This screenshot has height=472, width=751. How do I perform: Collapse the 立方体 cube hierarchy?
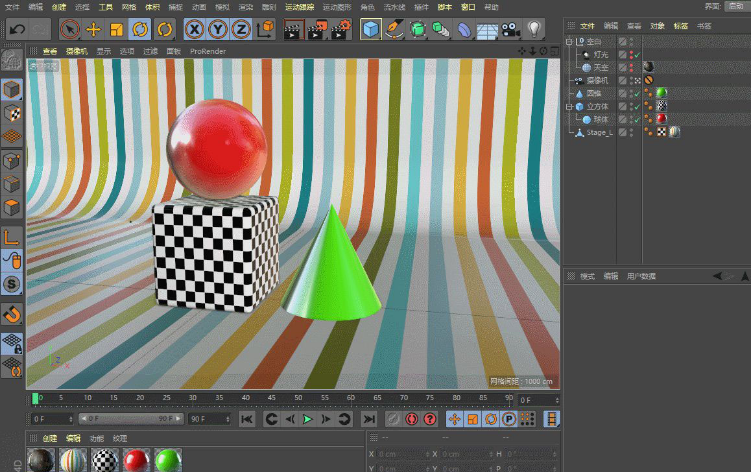569,106
